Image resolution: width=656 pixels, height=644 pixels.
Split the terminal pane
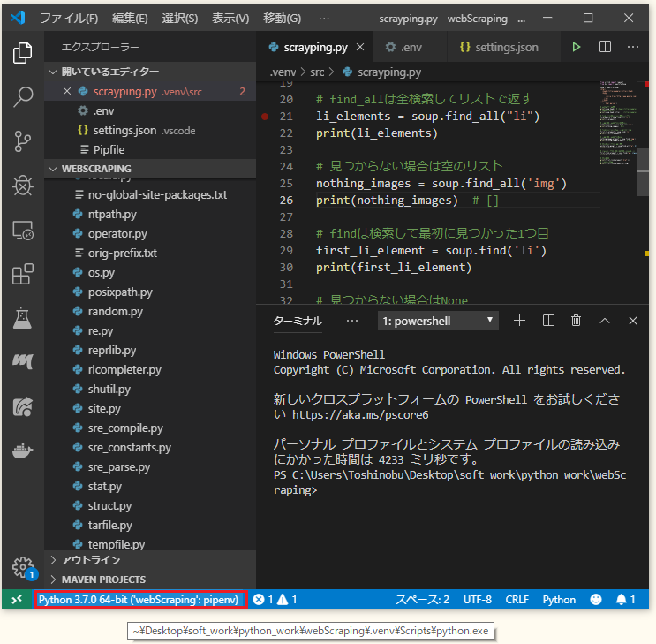(x=548, y=321)
